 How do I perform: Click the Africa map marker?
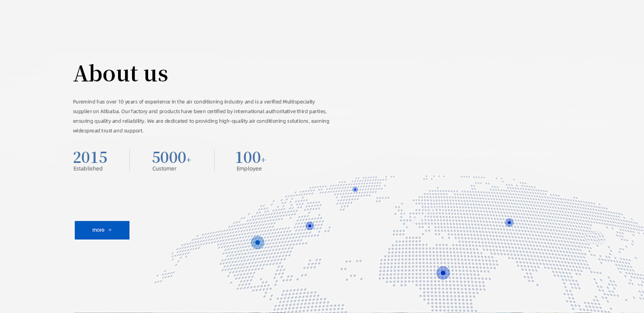[x=443, y=273]
